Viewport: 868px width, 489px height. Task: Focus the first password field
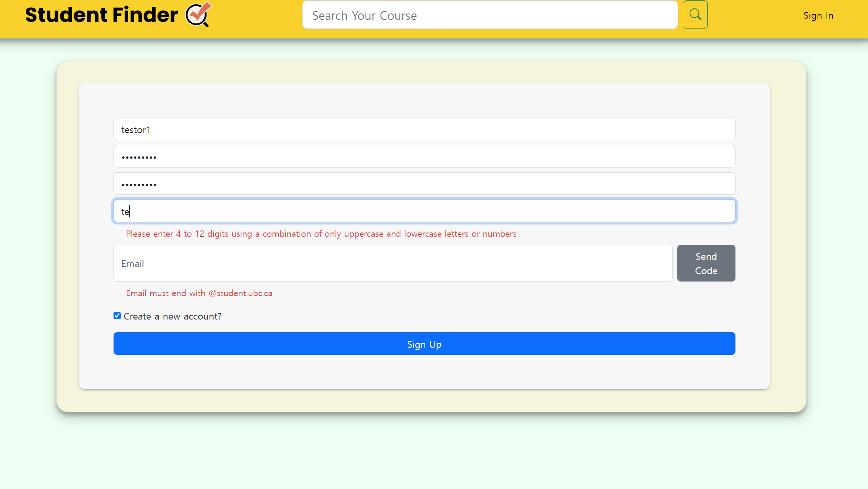tap(424, 156)
